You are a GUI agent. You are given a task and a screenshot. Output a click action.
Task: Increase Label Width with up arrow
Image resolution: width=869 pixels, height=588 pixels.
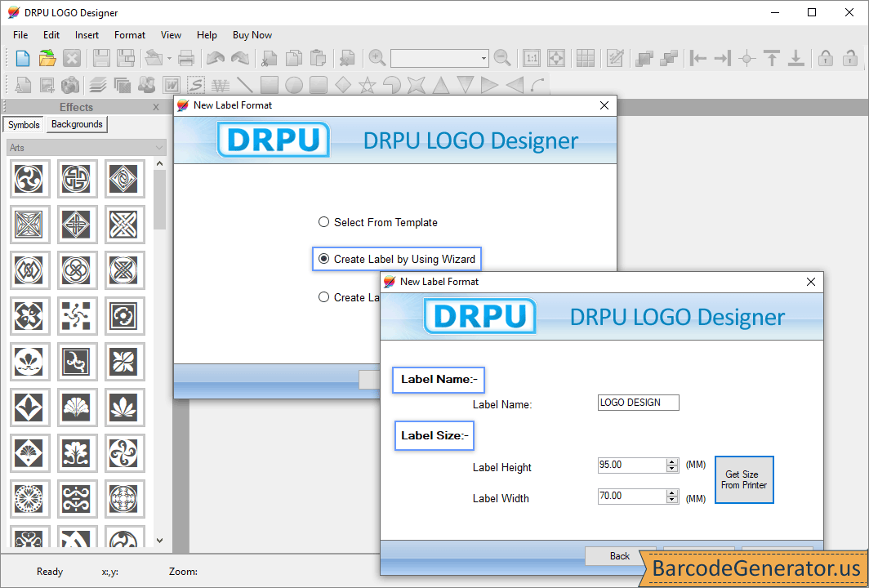(x=672, y=492)
